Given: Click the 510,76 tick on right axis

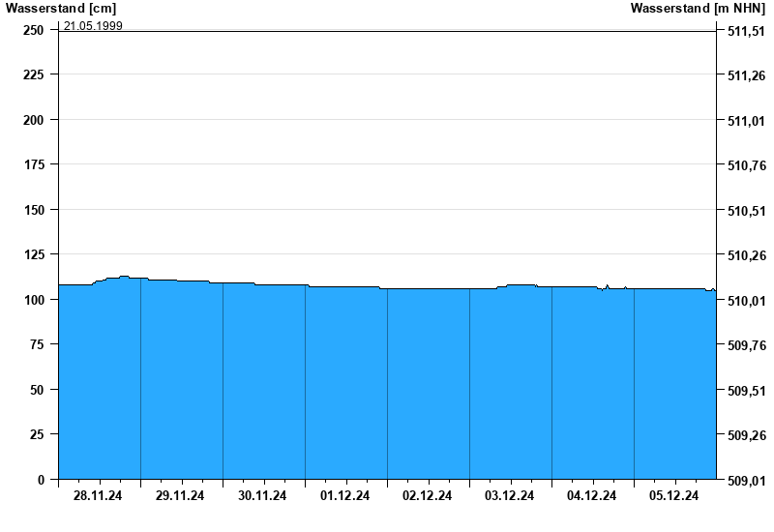Looking at the screenshot, I should pos(745,165).
